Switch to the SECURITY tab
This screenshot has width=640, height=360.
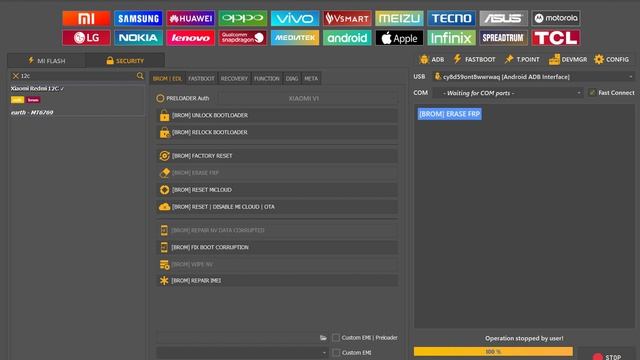[125, 61]
